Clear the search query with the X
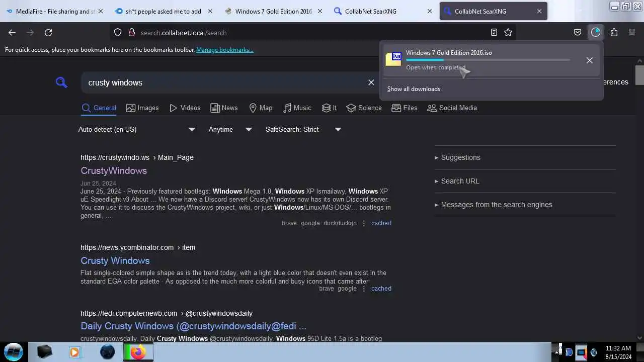644x362 pixels. click(x=371, y=82)
